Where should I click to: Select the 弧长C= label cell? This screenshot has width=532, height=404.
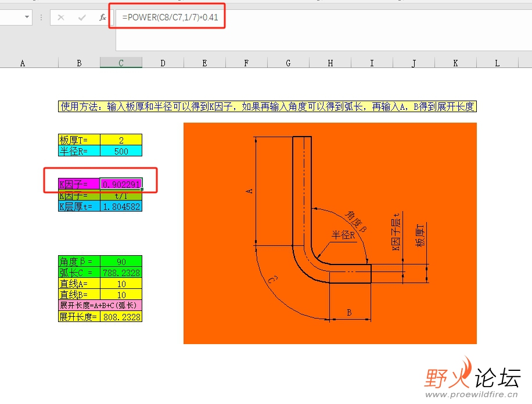[x=79, y=272]
